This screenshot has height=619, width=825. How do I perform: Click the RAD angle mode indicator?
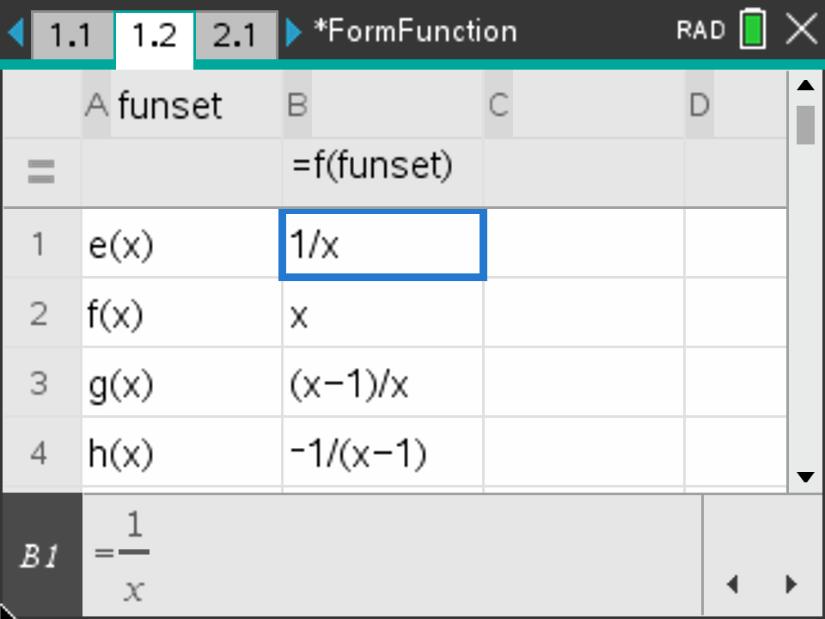coord(699,31)
